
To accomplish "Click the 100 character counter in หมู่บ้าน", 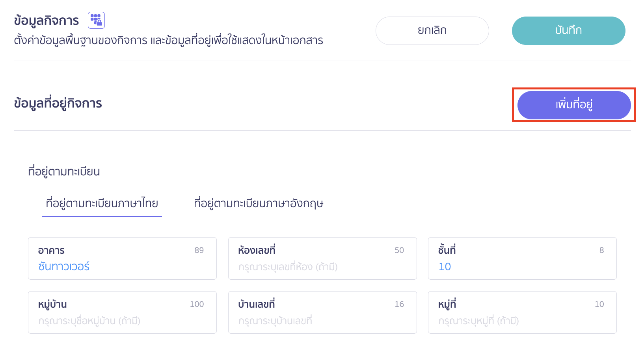I will 197,305.
